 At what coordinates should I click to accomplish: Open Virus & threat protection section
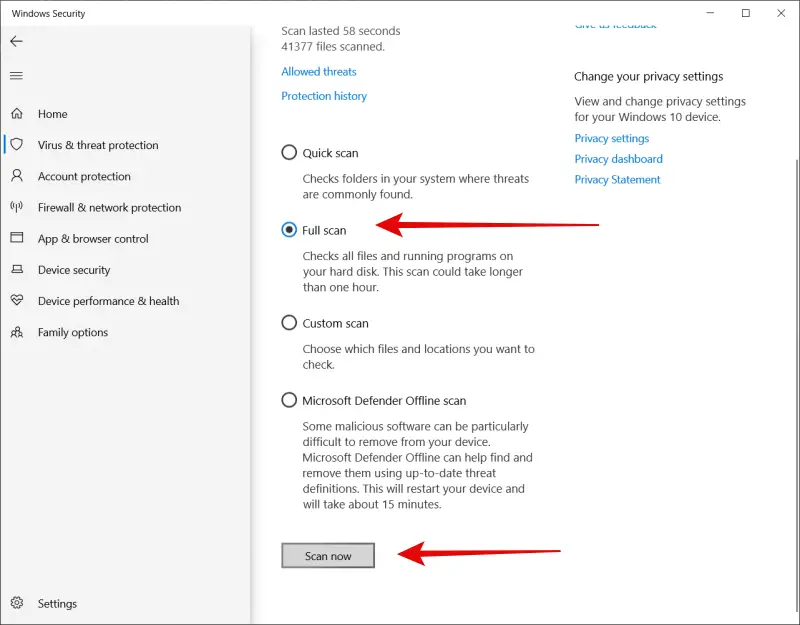coord(98,145)
